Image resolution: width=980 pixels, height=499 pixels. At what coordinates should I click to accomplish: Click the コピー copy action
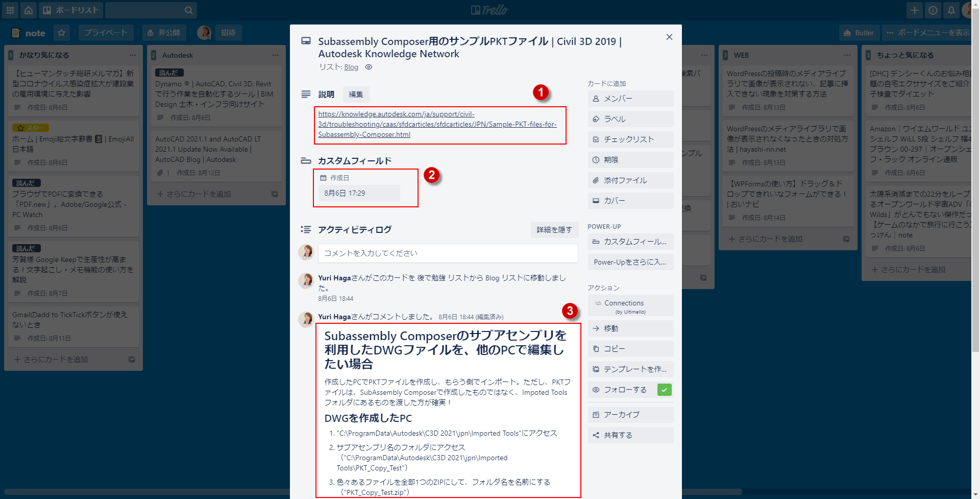(630, 349)
